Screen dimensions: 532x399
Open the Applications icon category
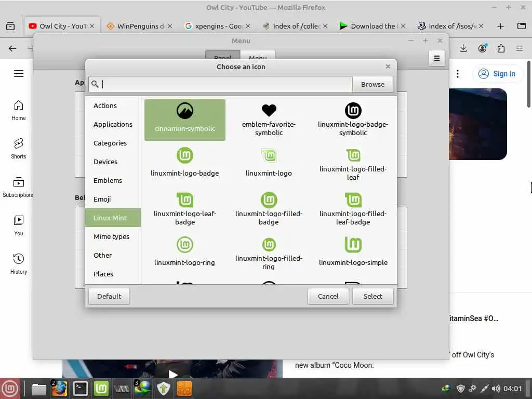click(113, 124)
